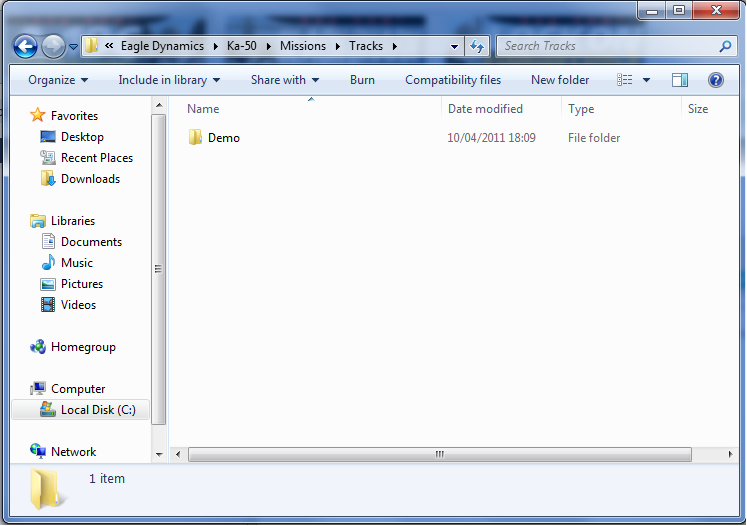Click the Libraries icon
747x526 pixels.
pos(38,221)
